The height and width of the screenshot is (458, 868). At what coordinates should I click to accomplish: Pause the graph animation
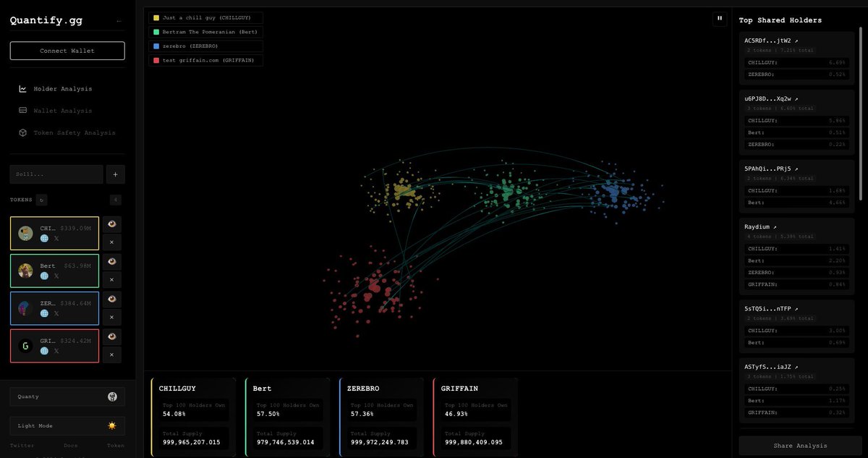point(720,19)
